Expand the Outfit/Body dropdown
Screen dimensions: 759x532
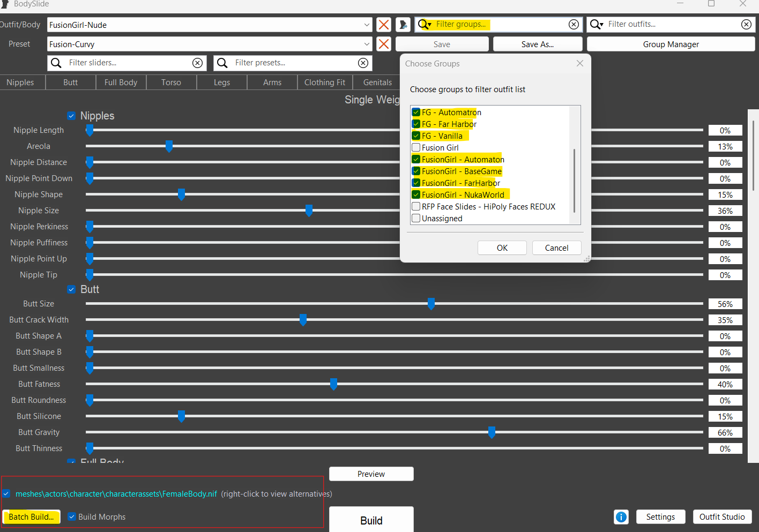click(367, 25)
